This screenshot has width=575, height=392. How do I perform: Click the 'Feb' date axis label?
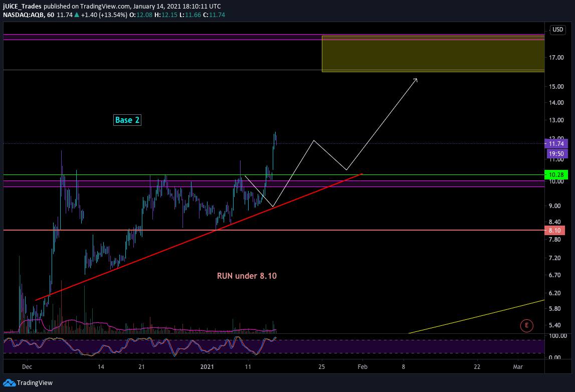pos(362,367)
